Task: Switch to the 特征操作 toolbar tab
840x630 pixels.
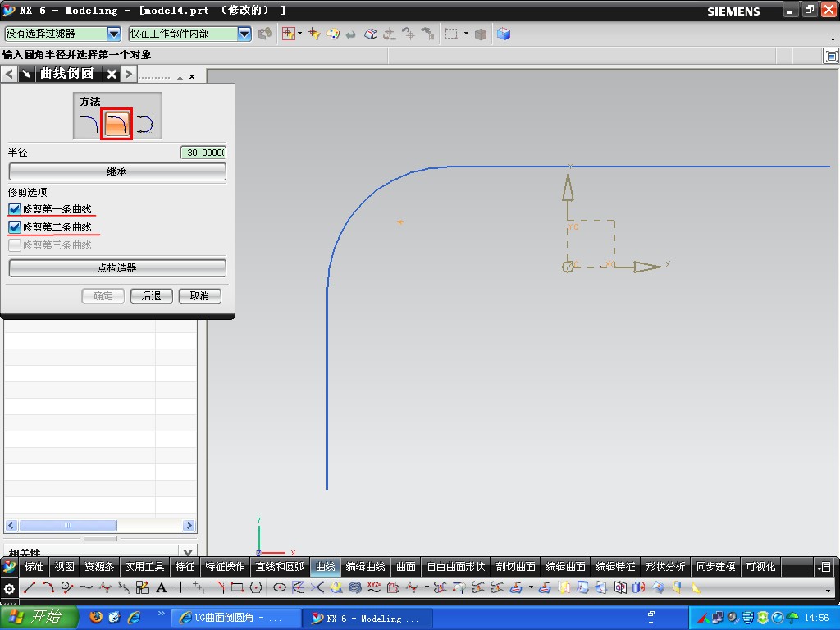Action: pyautogui.click(x=225, y=566)
